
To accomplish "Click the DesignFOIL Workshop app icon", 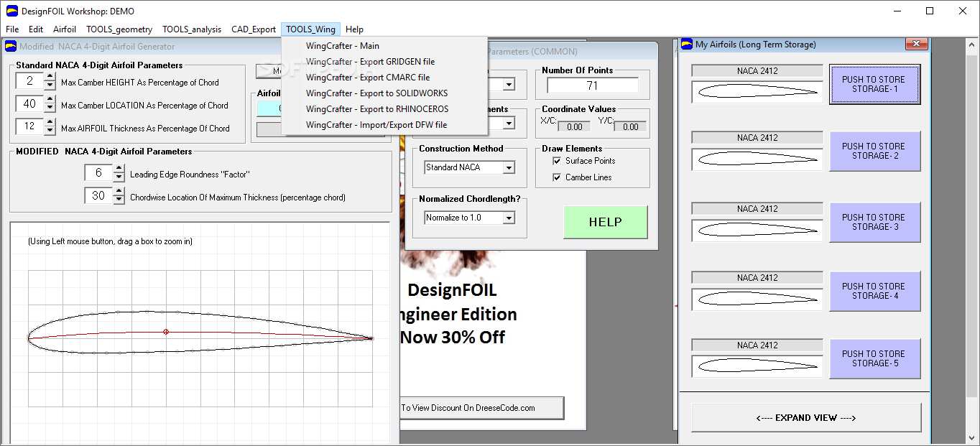I will (x=11, y=11).
